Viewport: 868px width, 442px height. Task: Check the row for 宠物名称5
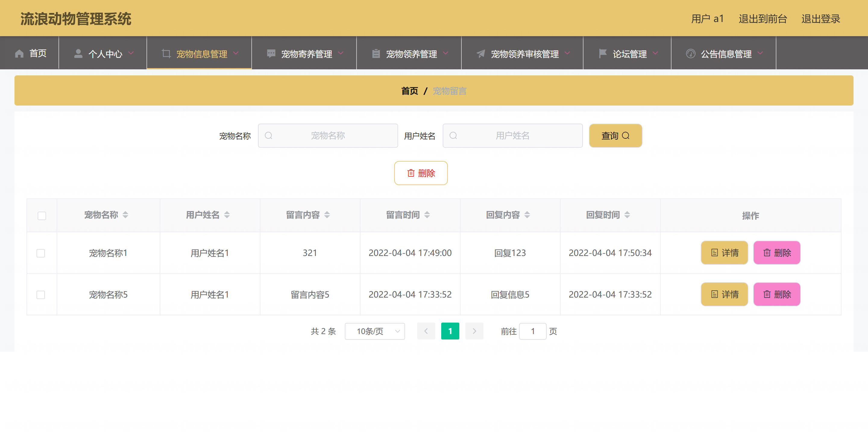pyautogui.click(x=41, y=295)
